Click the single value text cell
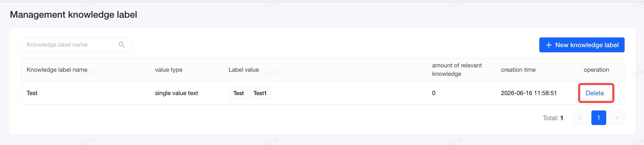 point(176,93)
